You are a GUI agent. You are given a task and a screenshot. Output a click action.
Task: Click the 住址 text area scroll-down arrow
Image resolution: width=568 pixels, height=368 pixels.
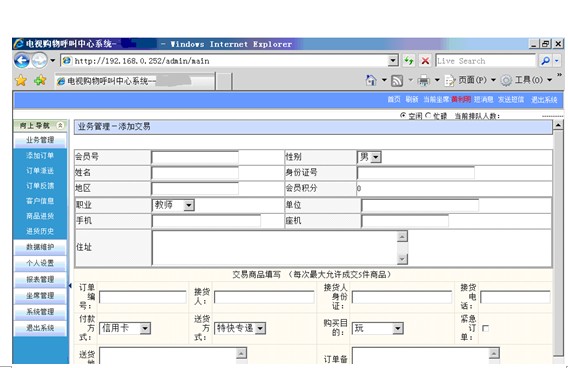coord(402,259)
